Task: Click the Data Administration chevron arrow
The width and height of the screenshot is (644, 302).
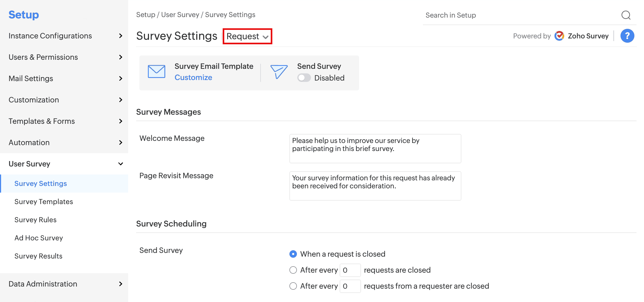Action: coord(121,284)
